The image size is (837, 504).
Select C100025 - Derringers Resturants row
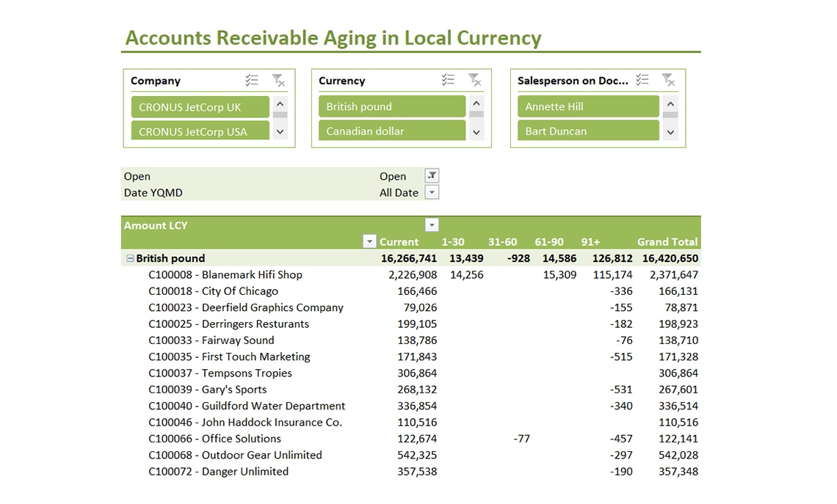pyautogui.click(x=411, y=324)
